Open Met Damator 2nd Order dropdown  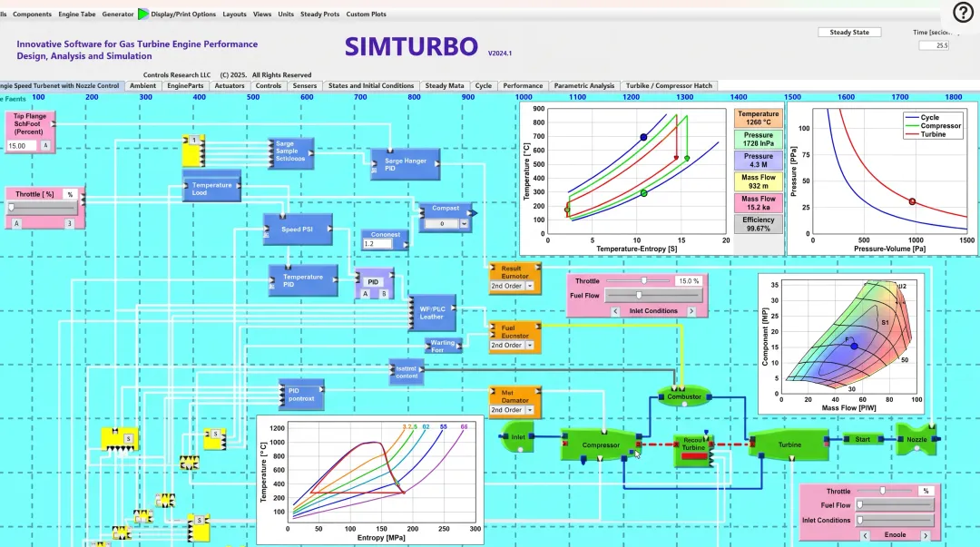pyautogui.click(x=529, y=410)
